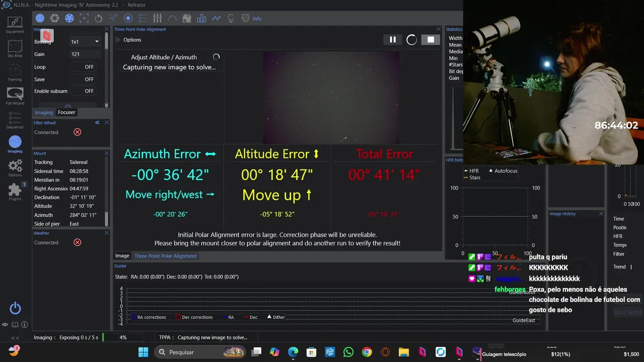Click the Imaging panel scrollbar
This screenshot has height=362, width=644.
tap(106, 70)
